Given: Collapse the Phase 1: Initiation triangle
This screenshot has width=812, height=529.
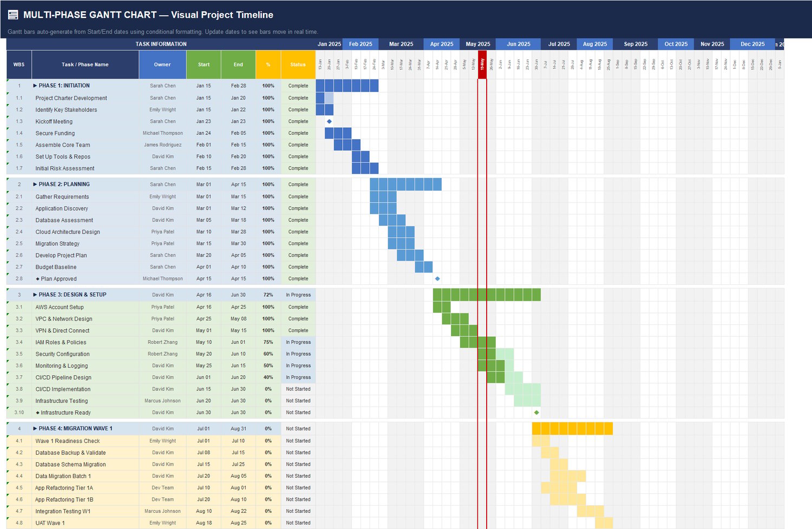Looking at the screenshot, I should point(35,86).
